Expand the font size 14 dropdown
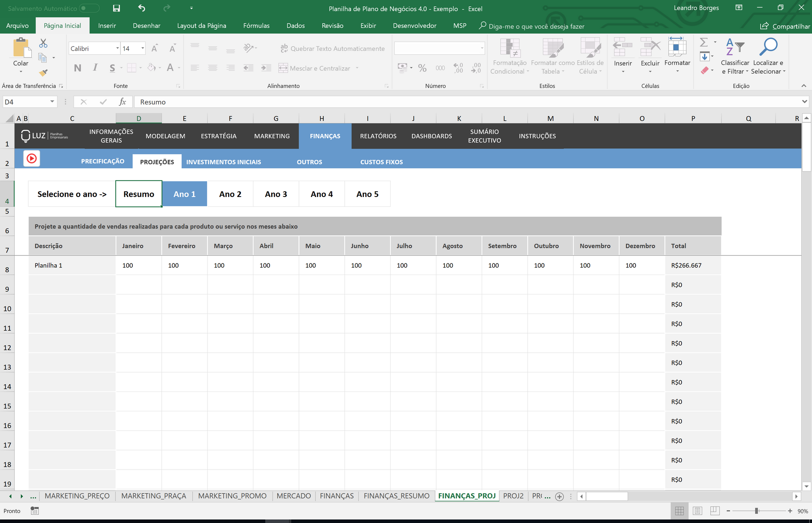This screenshot has height=523, width=812. click(x=143, y=48)
